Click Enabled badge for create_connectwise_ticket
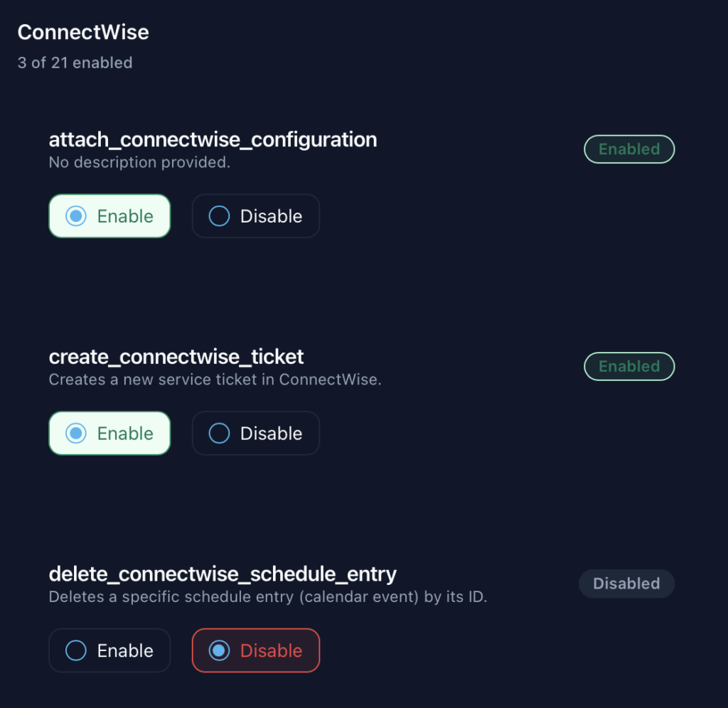728x708 pixels. 629,367
